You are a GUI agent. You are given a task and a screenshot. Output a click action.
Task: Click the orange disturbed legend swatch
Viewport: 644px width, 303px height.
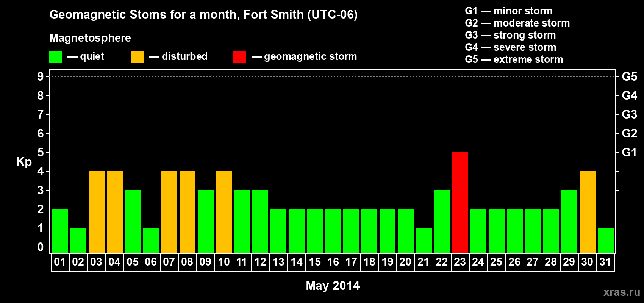137,57
